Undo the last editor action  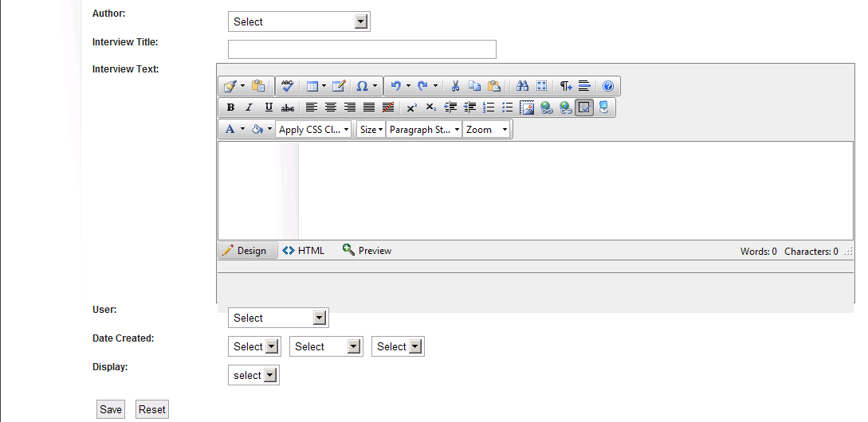(395, 86)
